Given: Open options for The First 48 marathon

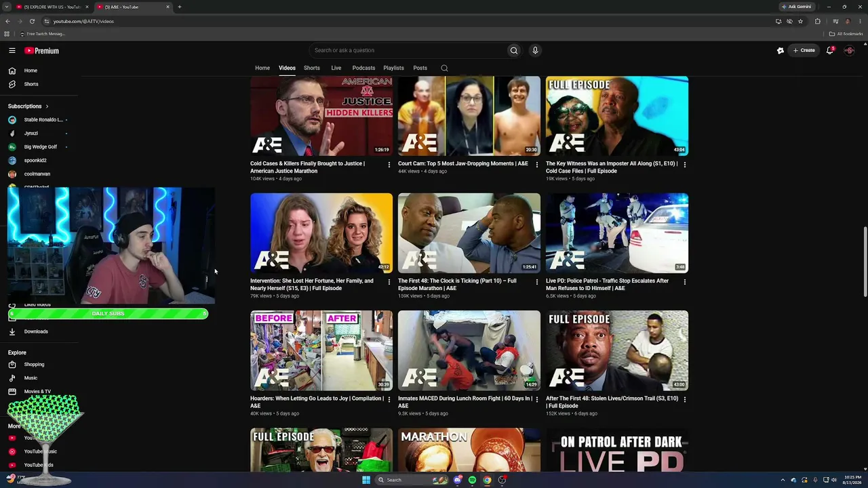Looking at the screenshot, I should tap(536, 282).
